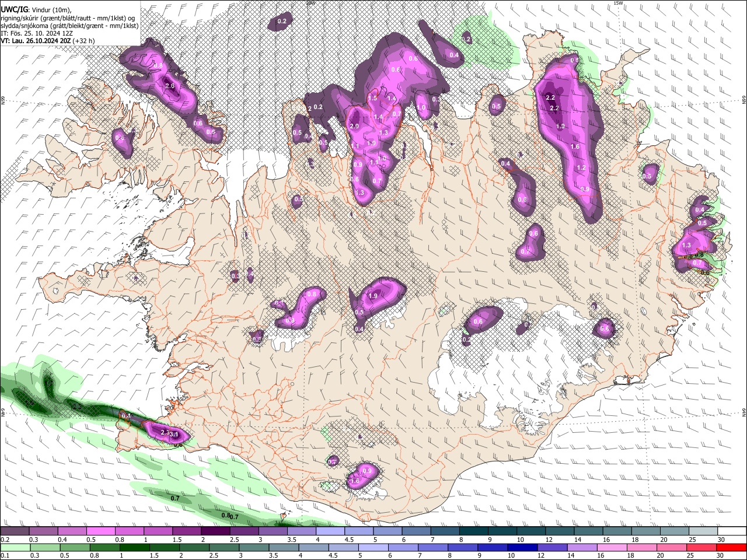
Task: Pick the dark teal 8 swatch in top legend
Action: coord(473,531)
